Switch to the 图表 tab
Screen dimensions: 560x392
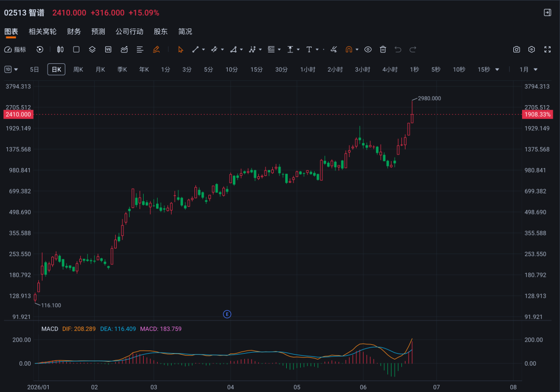click(11, 32)
